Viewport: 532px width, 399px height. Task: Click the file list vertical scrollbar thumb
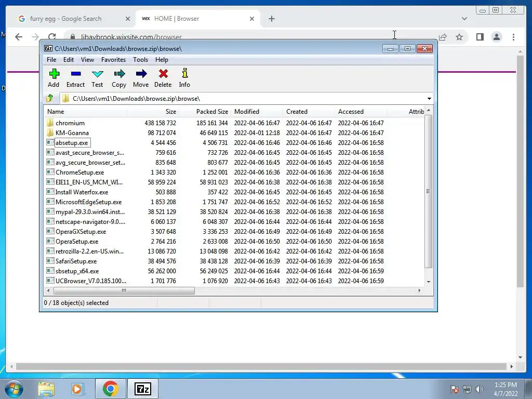tap(429, 191)
